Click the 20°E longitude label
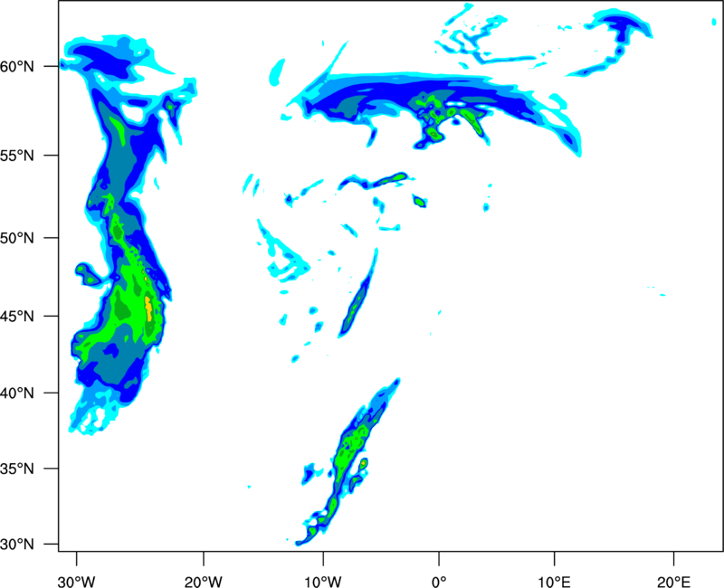This screenshot has height=588, width=724. click(x=673, y=582)
